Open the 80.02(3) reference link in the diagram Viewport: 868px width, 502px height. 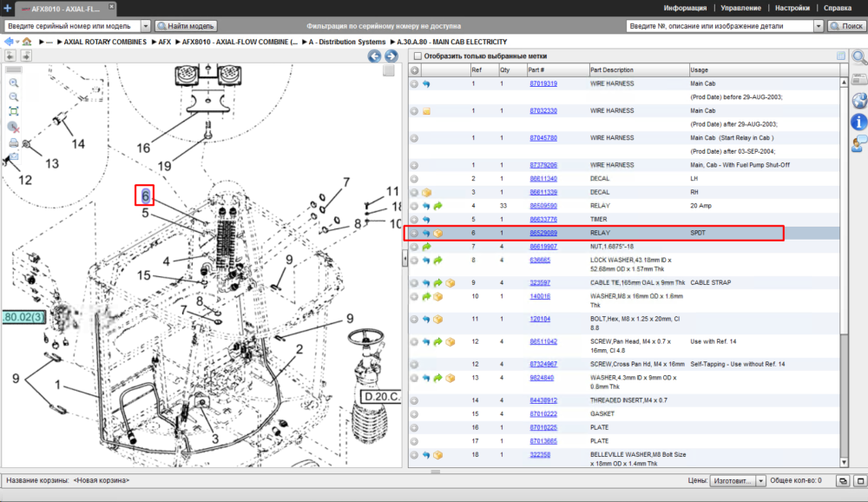(23, 318)
